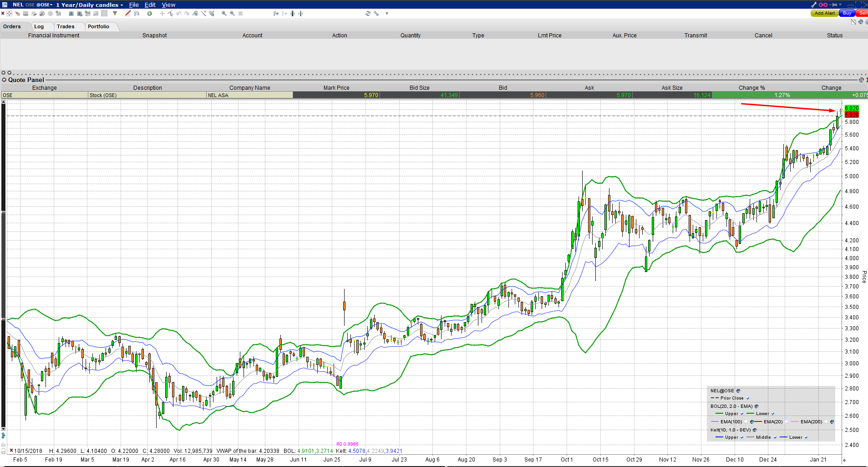Click the crosshair plus toolbar icon
This screenshot has height=467, width=868.
(x=162, y=14)
